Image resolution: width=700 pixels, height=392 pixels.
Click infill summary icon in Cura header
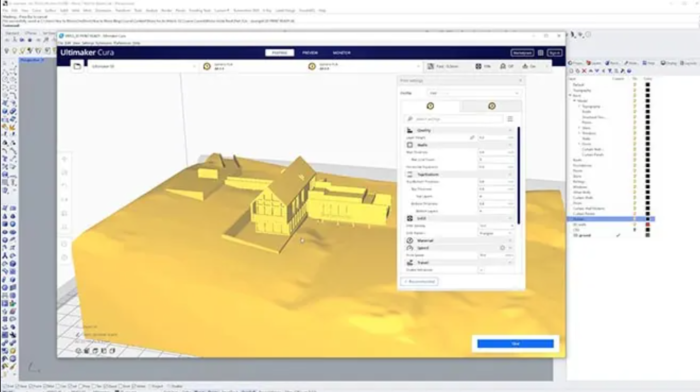point(478,66)
